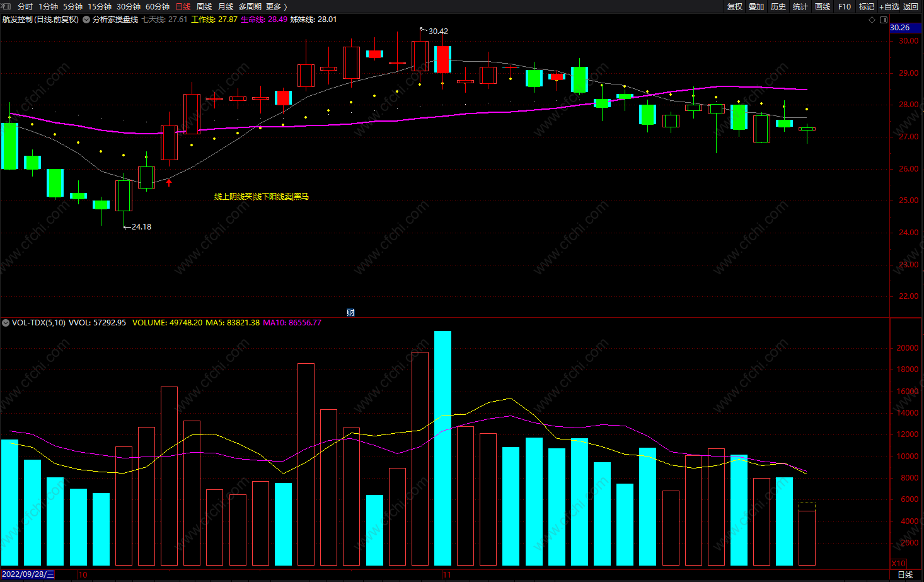Viewport: 924px width, 582px height.
Task: Click the MA5: 83821.38 value
Action: [x=233, y=323]
